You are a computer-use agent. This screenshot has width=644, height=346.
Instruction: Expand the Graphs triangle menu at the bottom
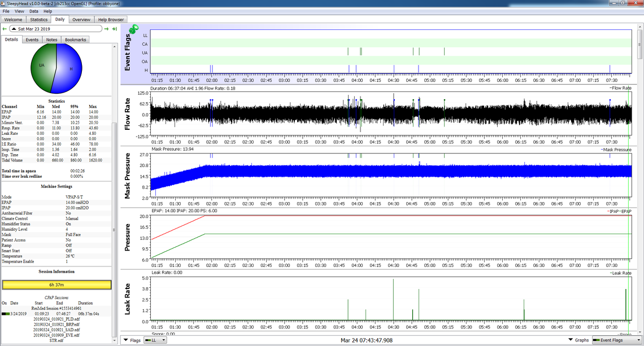[571, 340]
